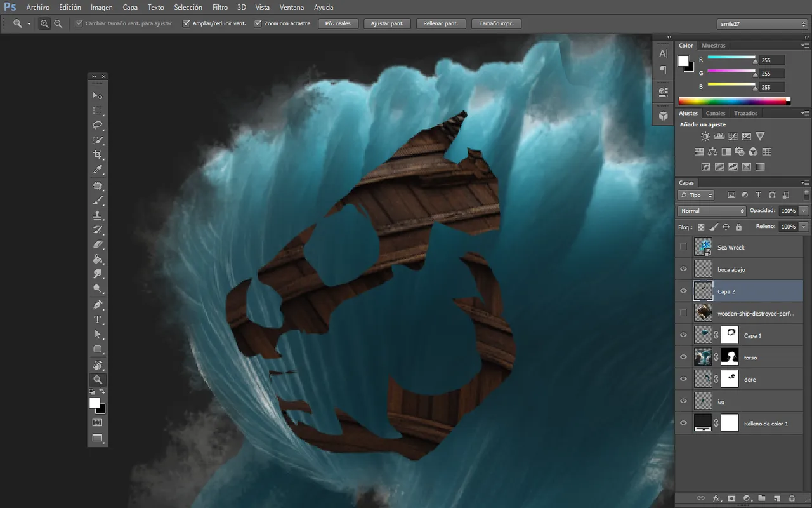812x508 pixels.
Task: Select the Pen tool
Action: tap(98, 305)
